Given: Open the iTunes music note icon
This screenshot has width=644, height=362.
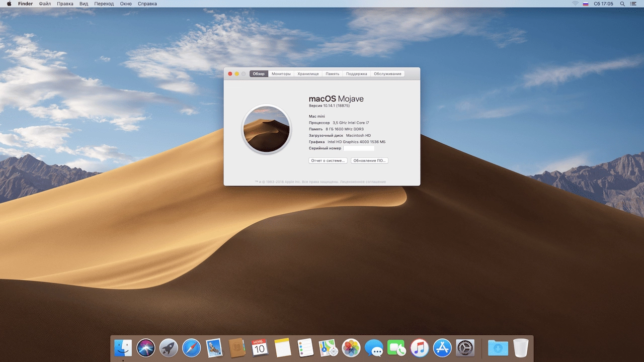Looking at the screenshot, I should (x=419, y=347).
